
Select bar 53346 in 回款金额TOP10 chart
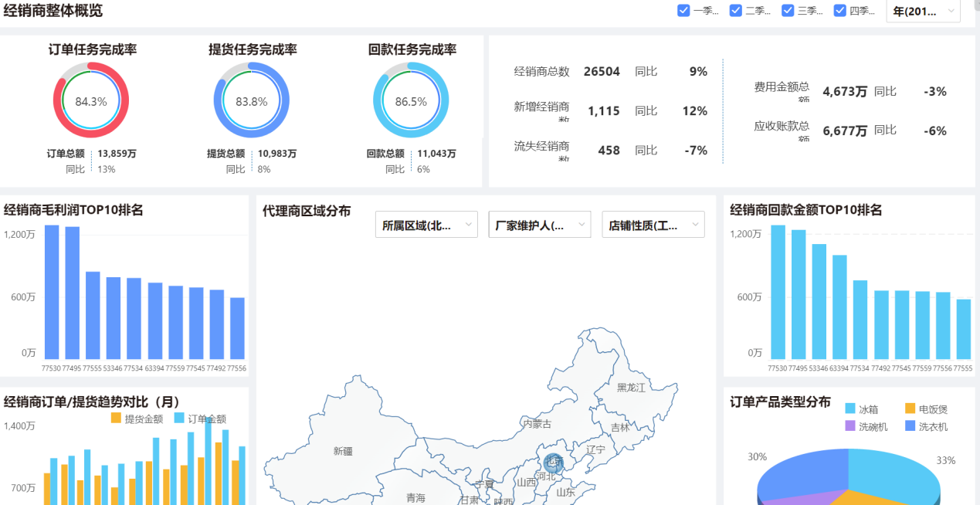click(x=819, y=301)
